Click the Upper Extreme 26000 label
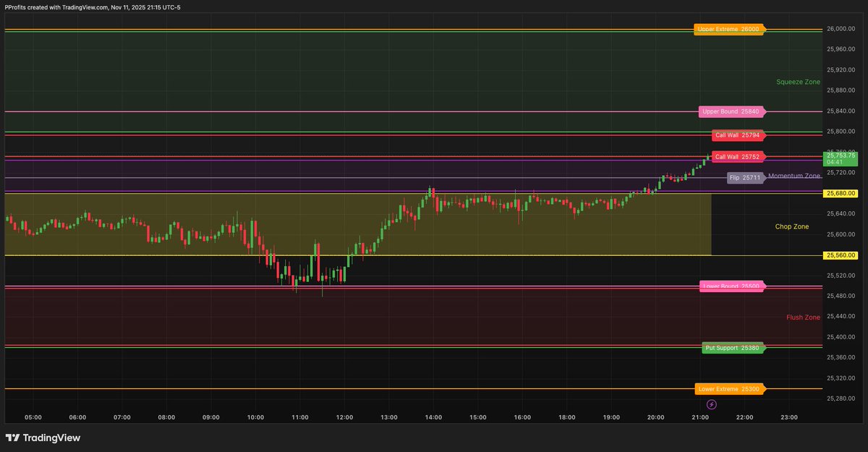 [730, 30]
